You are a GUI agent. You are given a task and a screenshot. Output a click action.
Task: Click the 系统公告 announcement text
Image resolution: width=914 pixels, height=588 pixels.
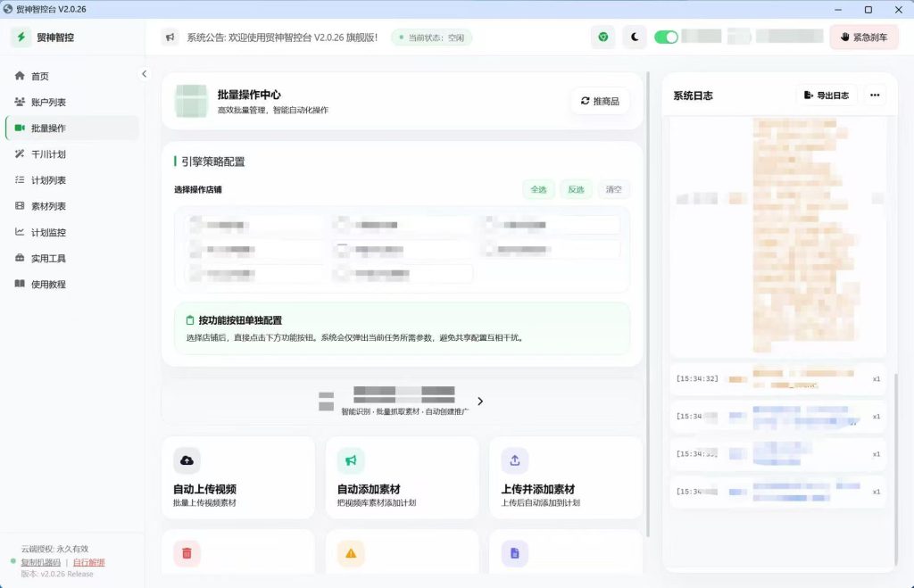(x=282, y=37)
